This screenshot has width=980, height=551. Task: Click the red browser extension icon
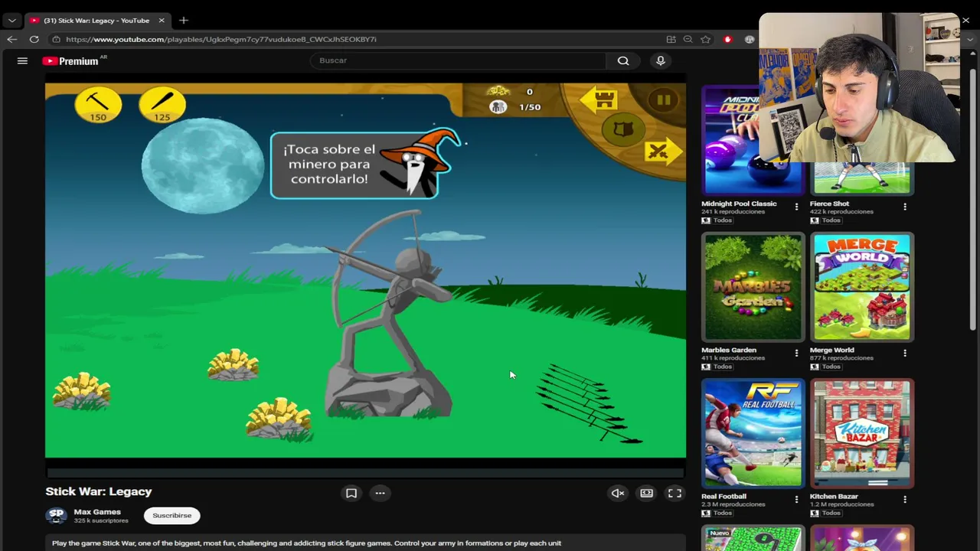click(x=727, y=39)
